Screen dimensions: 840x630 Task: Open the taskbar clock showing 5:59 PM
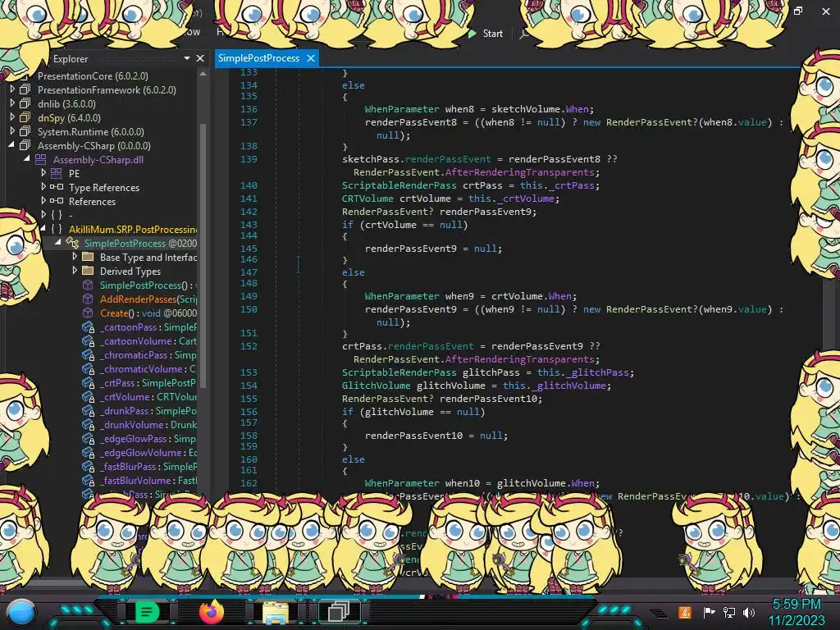click(x=796, y=612)
